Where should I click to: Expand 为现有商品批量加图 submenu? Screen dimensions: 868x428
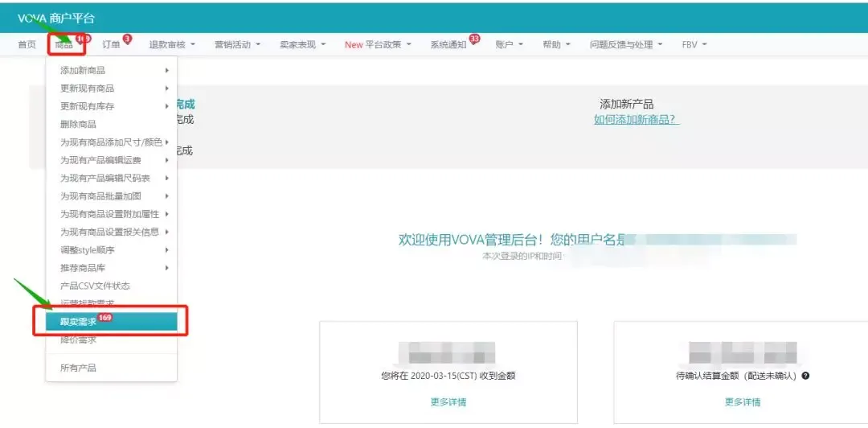point(111,195)
